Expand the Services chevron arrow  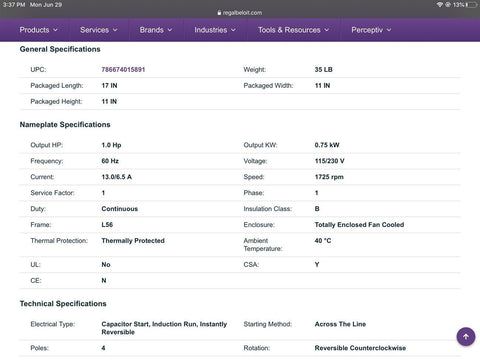pos(115,30)
